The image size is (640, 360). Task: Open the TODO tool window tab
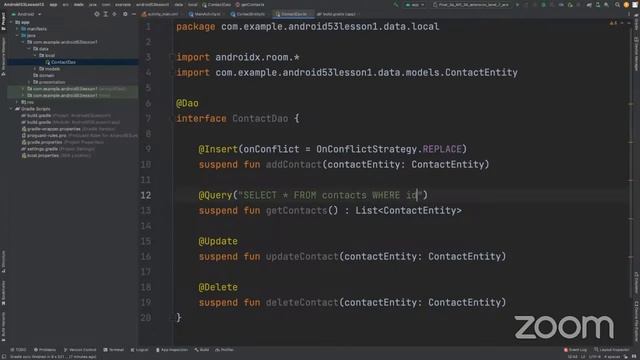(18, 350)
